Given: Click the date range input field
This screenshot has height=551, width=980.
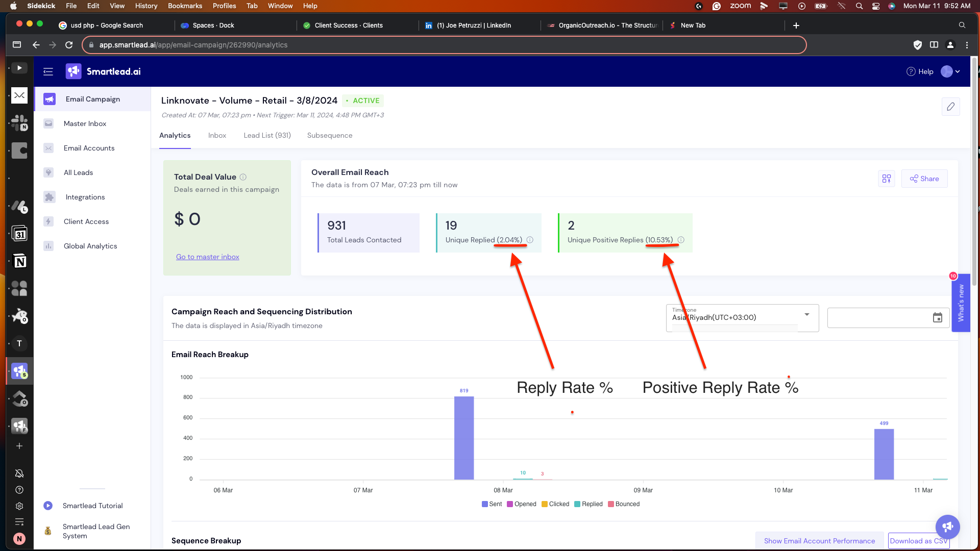Looking at the screenshot, I should pos(878,318).
